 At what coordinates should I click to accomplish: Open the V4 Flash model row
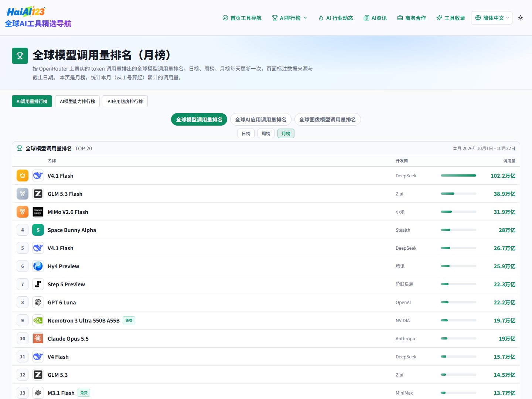coord(266,357)
